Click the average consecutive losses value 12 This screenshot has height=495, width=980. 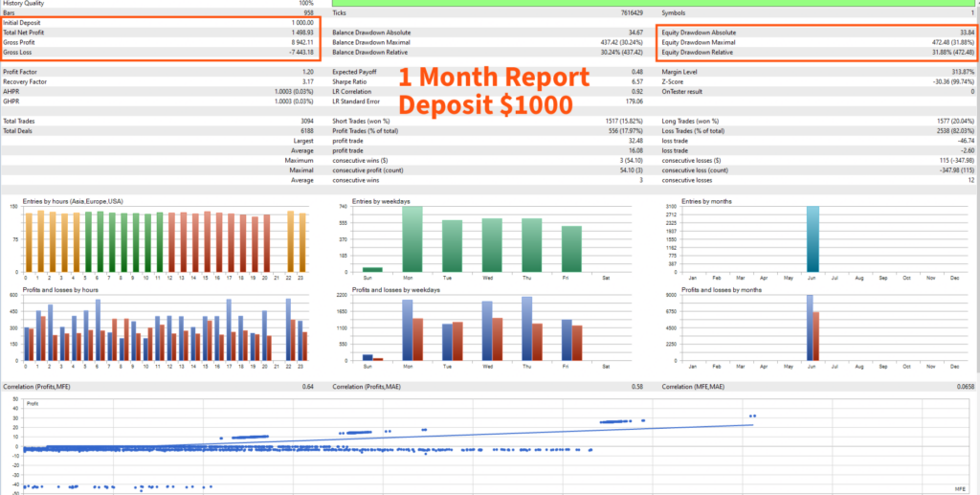point(970,180)
